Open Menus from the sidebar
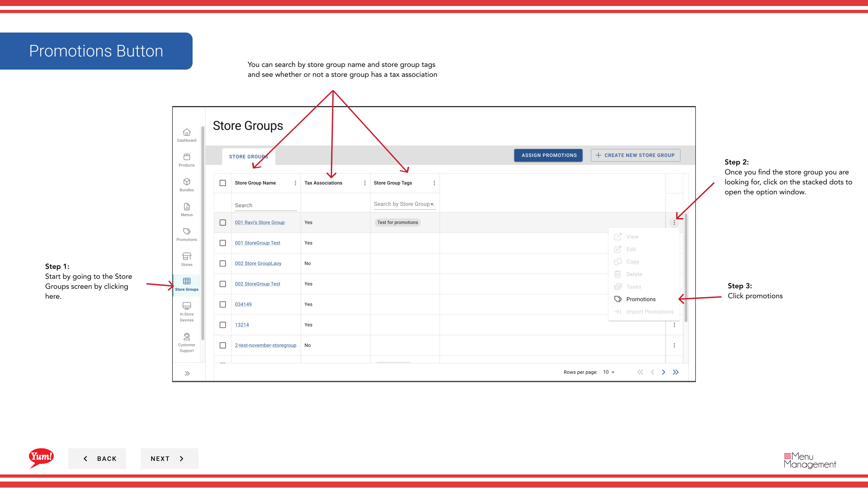The image size is (868, 488). tap(187, 210)
